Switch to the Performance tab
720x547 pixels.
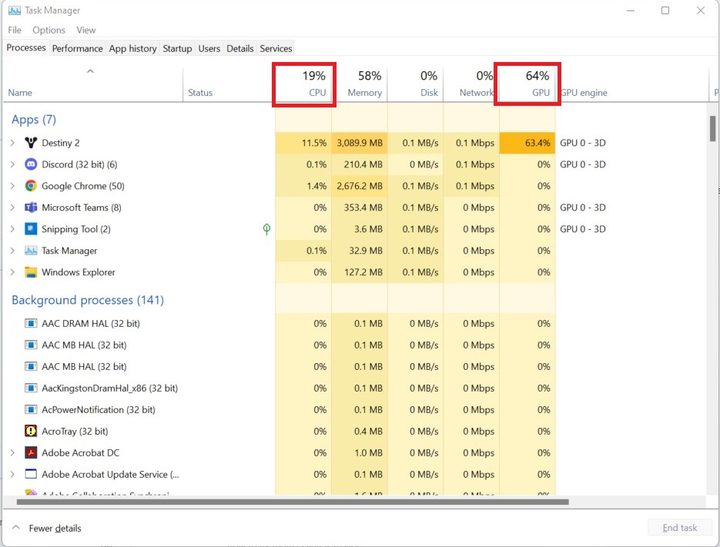tap(77, 49)
